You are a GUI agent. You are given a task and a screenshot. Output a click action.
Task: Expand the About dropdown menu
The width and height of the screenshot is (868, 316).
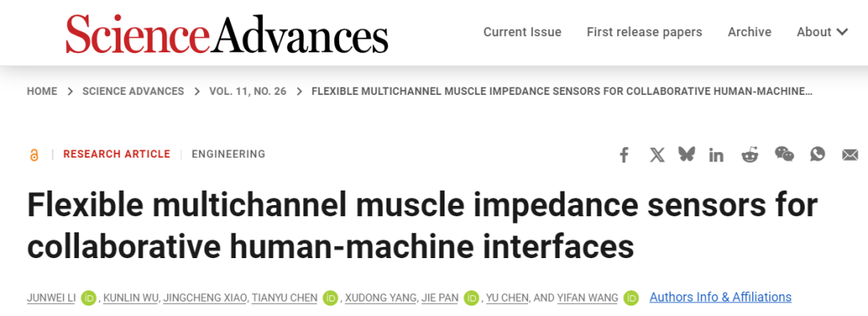coord(822,32)
